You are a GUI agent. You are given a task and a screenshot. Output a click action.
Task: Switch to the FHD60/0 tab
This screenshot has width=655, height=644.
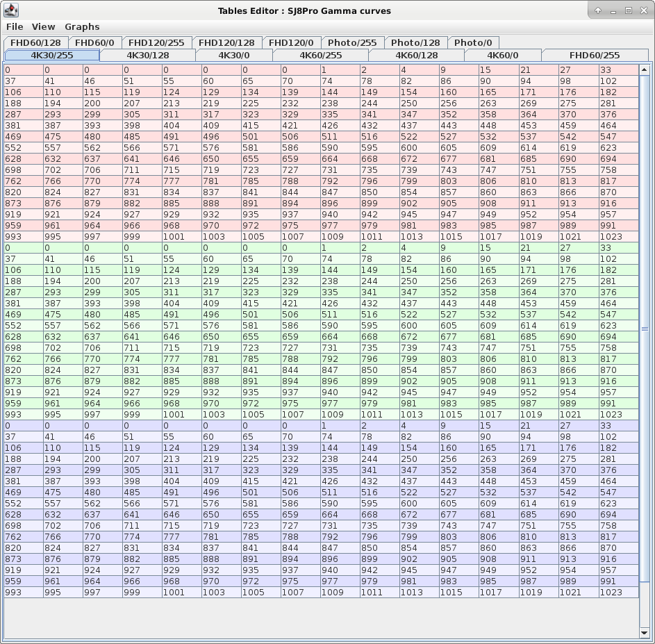pos(94,42)
